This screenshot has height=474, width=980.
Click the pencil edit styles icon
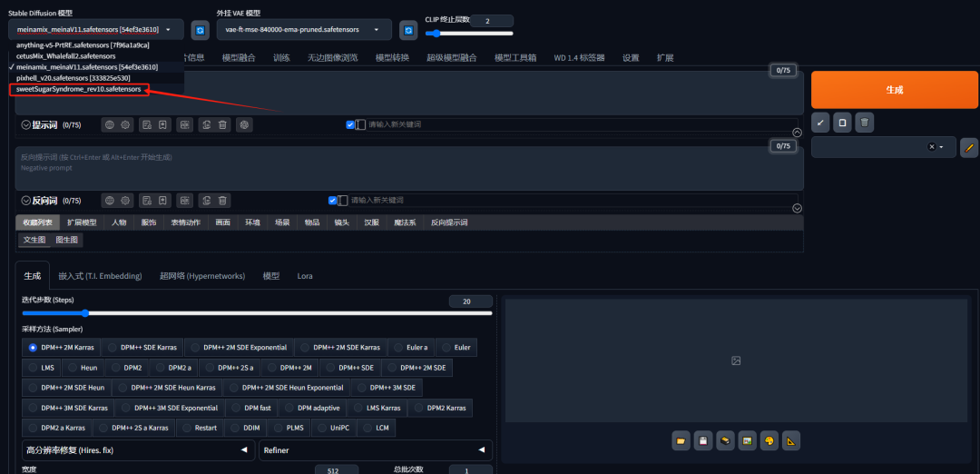tap(969, 148)
